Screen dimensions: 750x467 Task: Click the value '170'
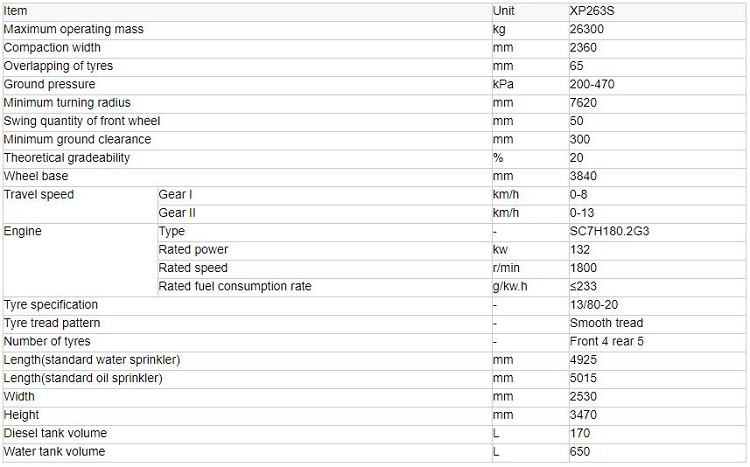tap(580, 434)
